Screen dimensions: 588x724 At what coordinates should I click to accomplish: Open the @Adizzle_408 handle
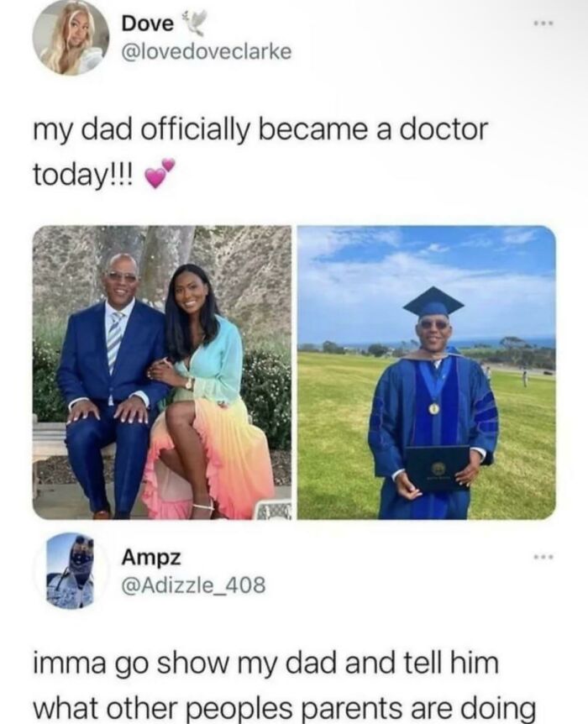click(193, 585)
